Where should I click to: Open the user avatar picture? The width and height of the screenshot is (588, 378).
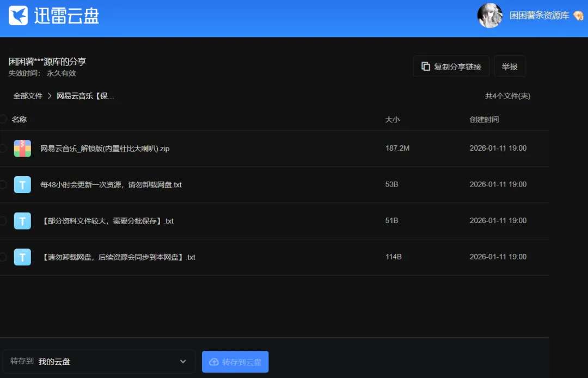coord(490,15)
